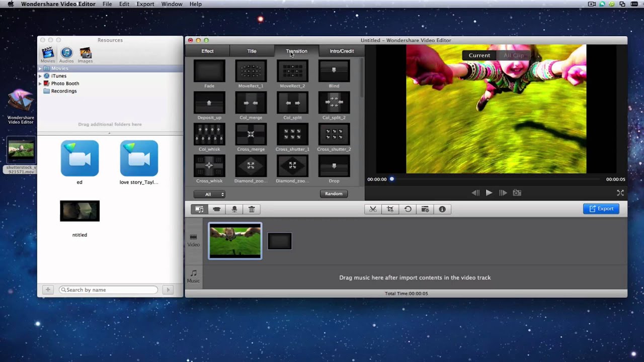
Task: Open the Transition tab
Action: coord(296,51)
